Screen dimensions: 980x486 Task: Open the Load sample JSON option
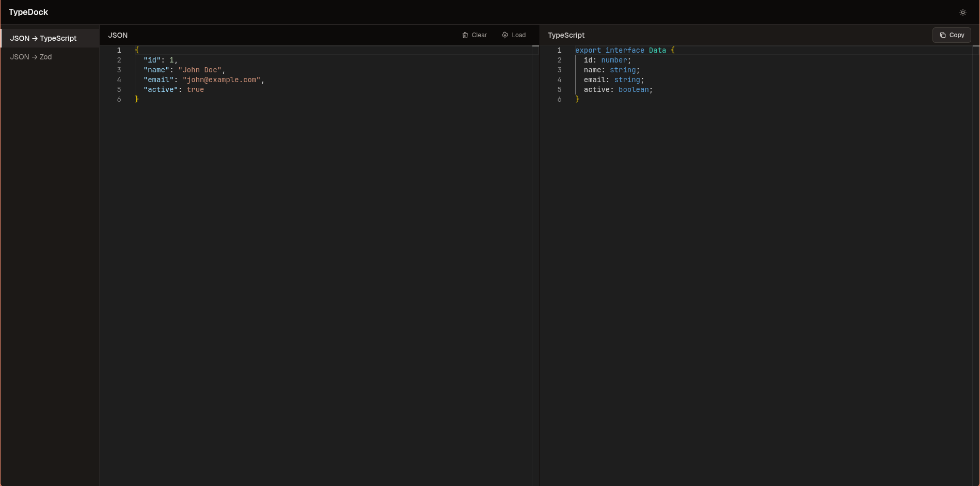(513, 35)
